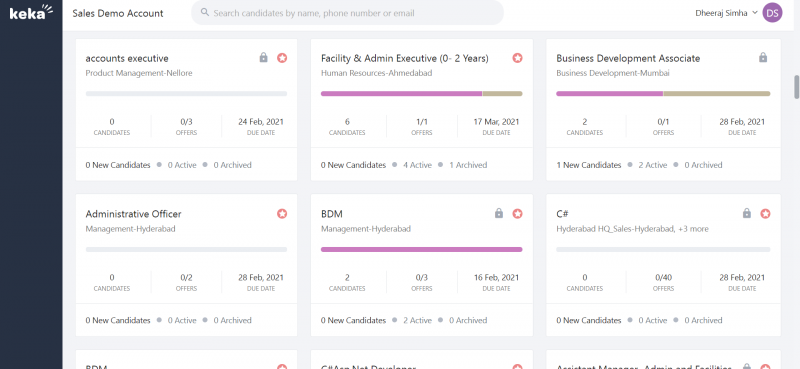Click 'Human Resources-Ahmedabad' subtitle
Image resolution: width=800 pixels, height=369 pixels.
[x=377, y=73]
